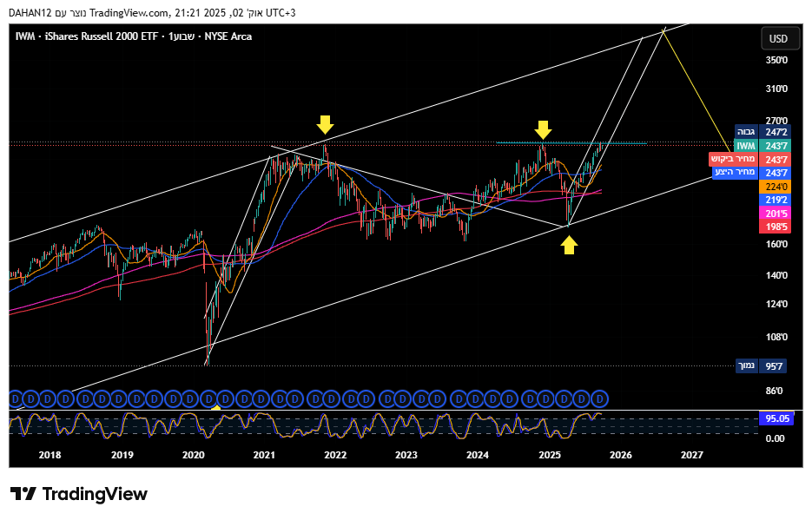Select the yellow projected decline line

pyautogui.click(x=696, y=89)
